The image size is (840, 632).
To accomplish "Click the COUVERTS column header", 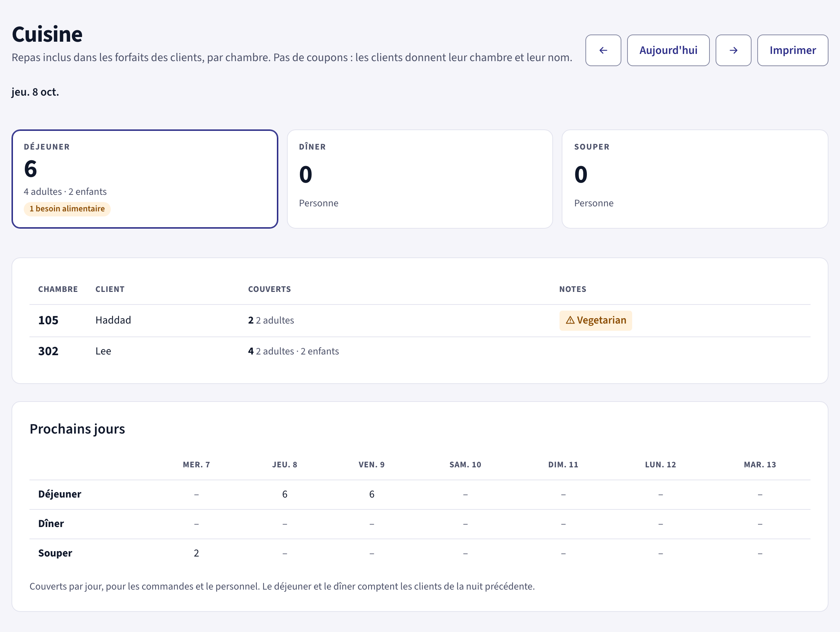I will coord(270,289).
